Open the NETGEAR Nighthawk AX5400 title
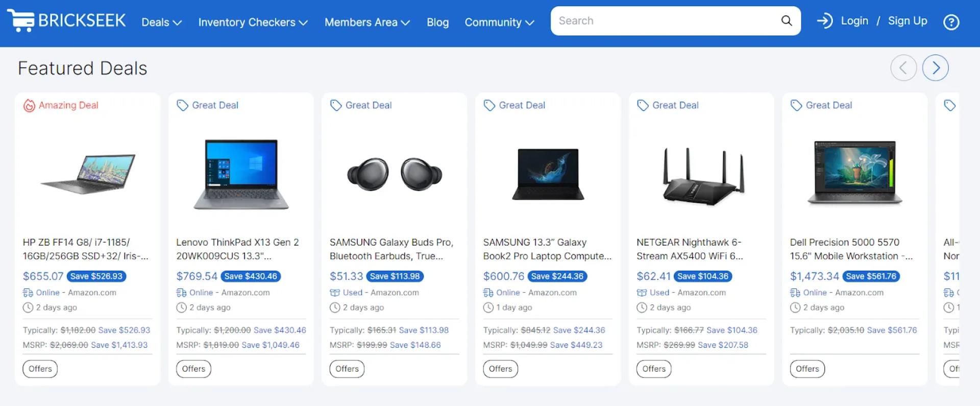Screen dimensions: 980x406 (690, 249)
